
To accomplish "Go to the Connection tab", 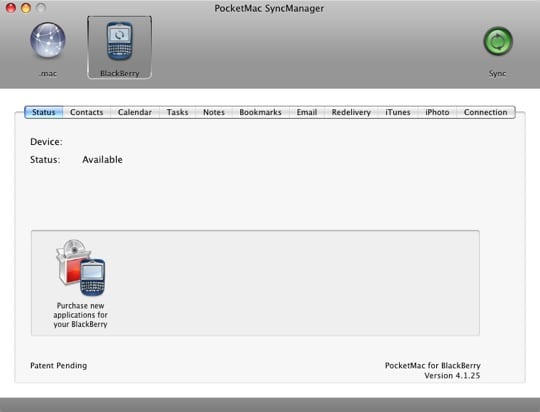I will tap(486, 112).
